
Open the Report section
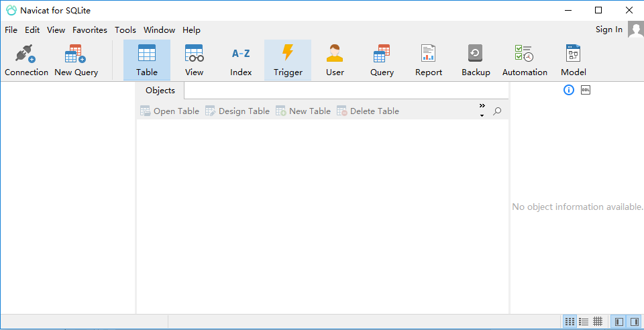tap(429, 60)
